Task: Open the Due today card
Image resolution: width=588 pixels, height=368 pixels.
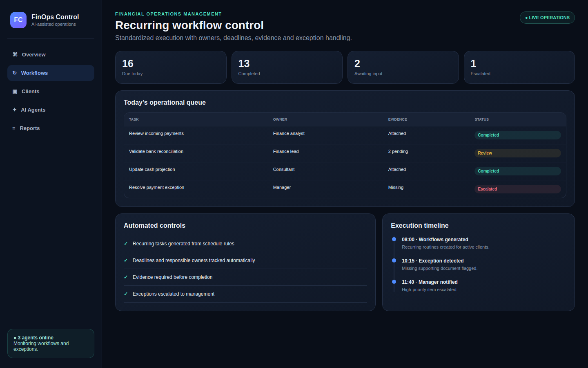Action: click(x=171, y=67)
